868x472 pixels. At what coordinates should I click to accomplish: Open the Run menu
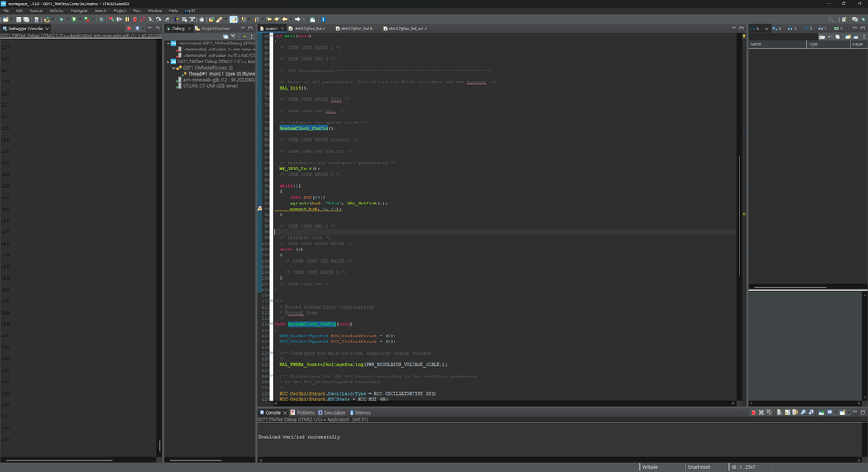[136, 10]
